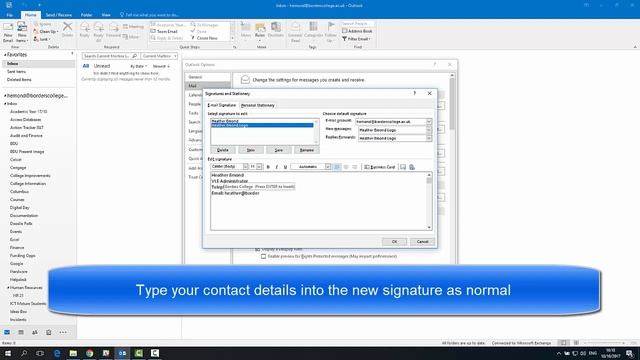The width and height of the screenshot is (640, 360).
Task: Click the insert hyperlink icon in signature toolbar
Action: [x=412, y=167]
